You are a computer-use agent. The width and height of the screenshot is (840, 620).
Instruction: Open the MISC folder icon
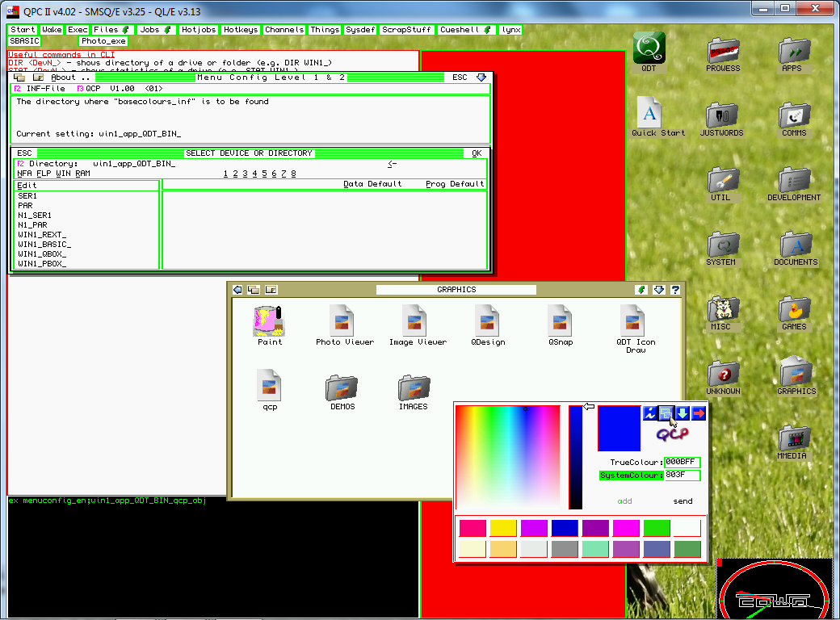tap(723, 309)
